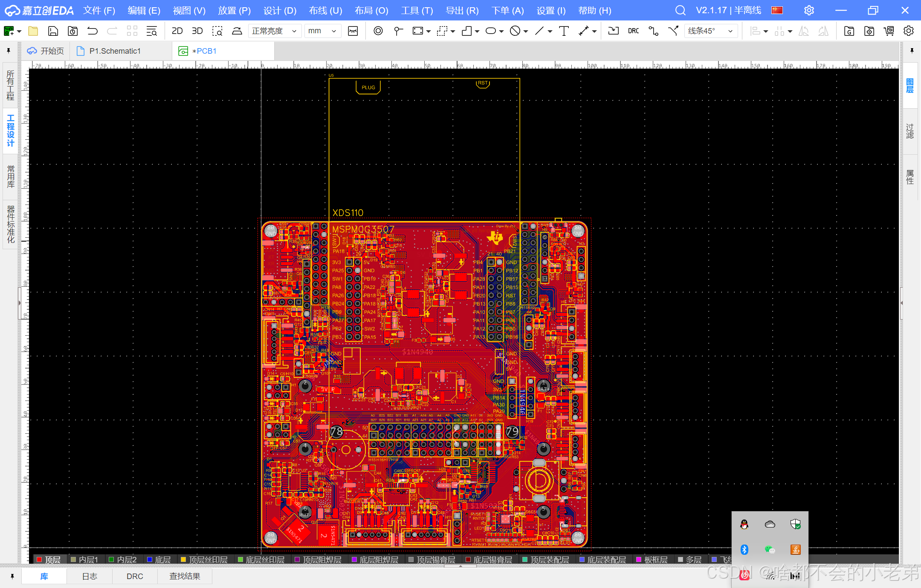Screen dimensions: 921x588
Task: Select the board outline polygon tool
Action: pyautogui.click(x=467, y=31)
